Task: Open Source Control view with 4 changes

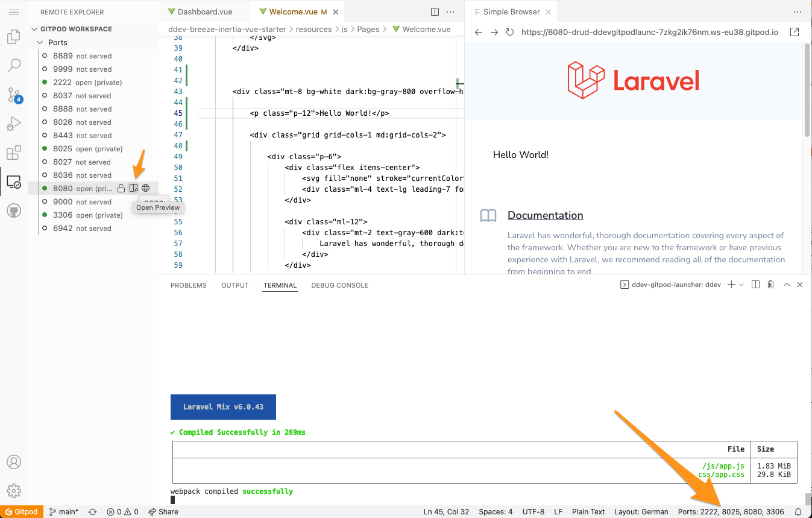Action: tap(14, 95)
